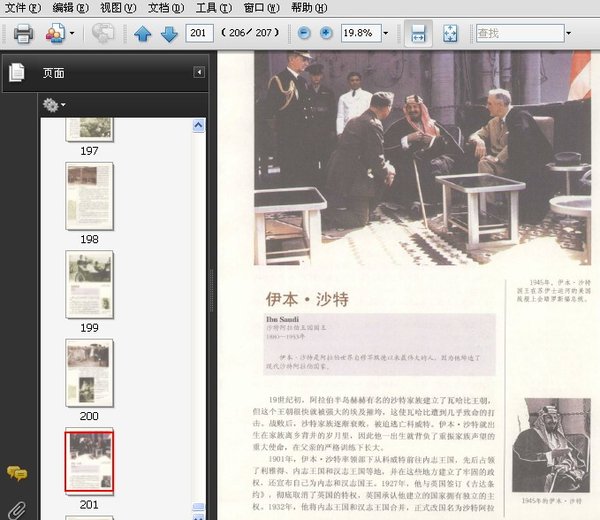Click the greyed-out globe toolbar icon
The height and width of the screenshot is (520, 600).
click(x=103, y=33)
